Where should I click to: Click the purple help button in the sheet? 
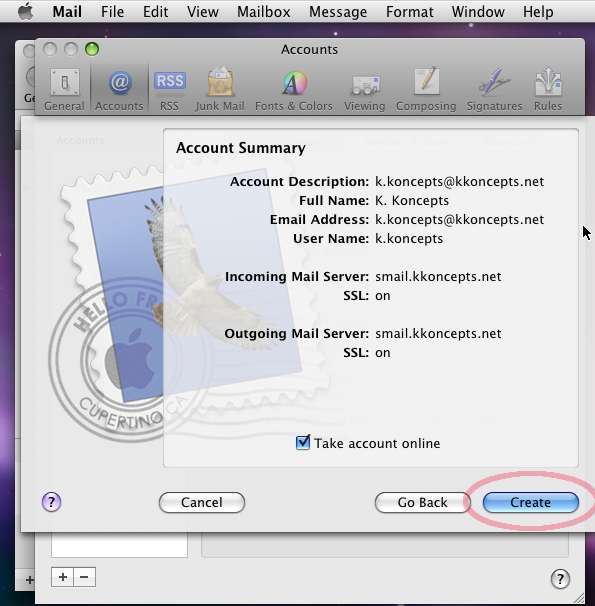51,502
